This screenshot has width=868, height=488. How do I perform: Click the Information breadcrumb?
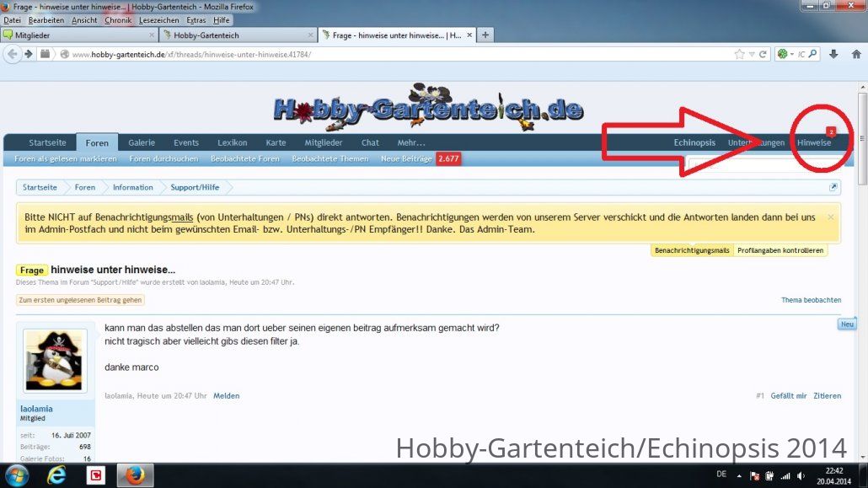click(133, 187)
